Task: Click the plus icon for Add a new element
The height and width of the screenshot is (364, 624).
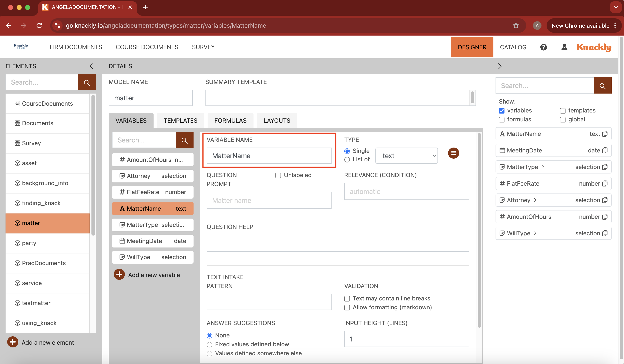Action: point(13,342)
